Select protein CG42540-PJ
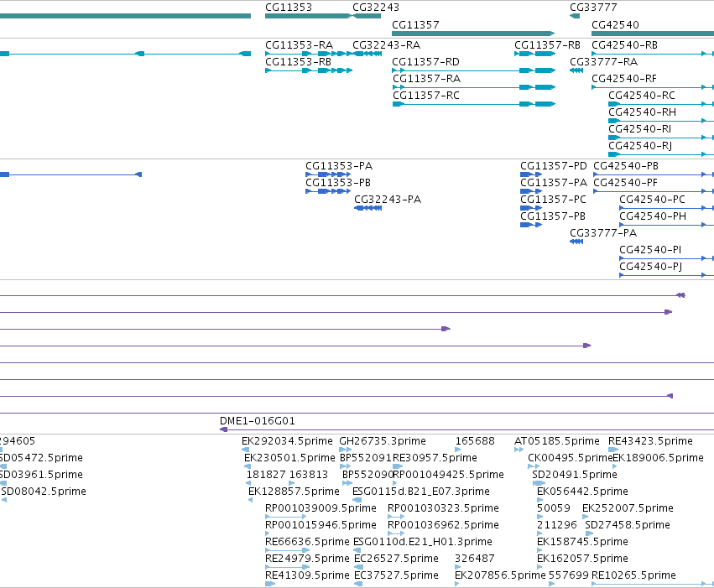This screenshot has height=588, width=714. (651, 267)
